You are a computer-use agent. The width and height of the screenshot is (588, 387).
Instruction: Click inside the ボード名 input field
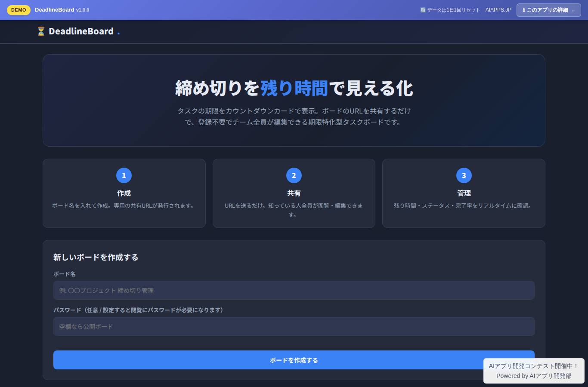coord(294,290)
